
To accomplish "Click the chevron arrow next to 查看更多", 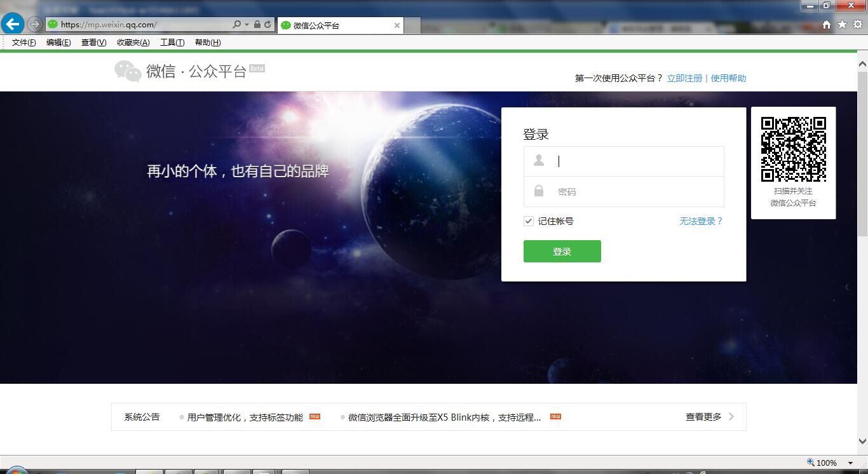I will [731, 417].
